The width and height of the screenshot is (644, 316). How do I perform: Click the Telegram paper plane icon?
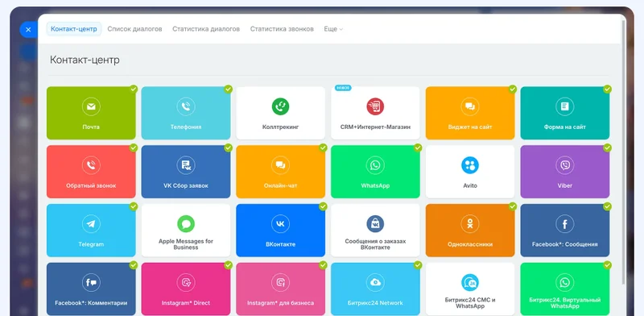tap(91, 224)
